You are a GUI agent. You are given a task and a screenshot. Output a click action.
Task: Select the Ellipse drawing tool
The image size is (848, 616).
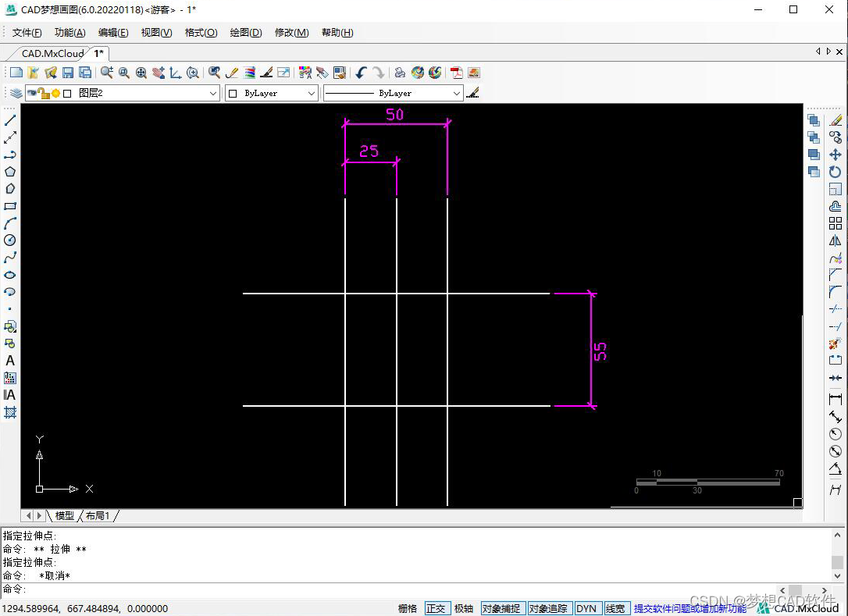click(9, 275)
